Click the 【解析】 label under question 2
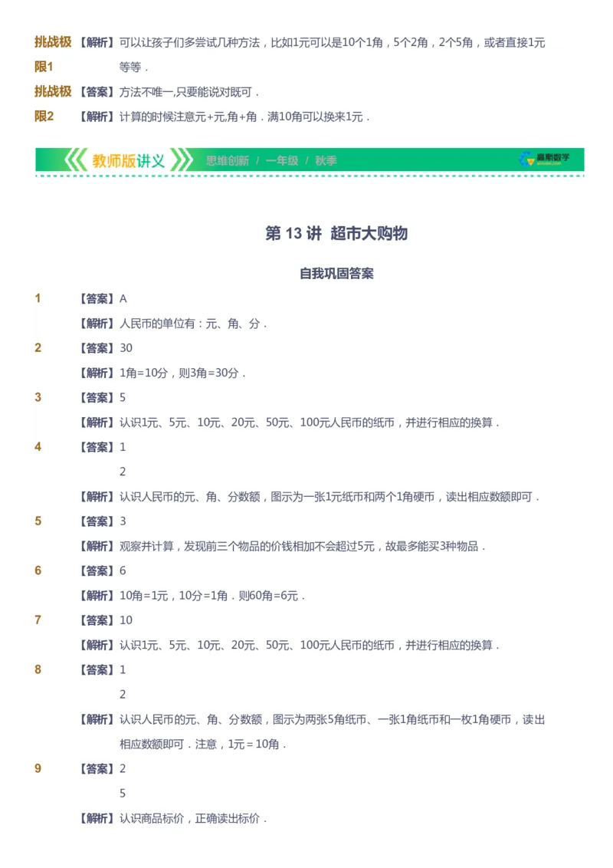 [97, 373]
